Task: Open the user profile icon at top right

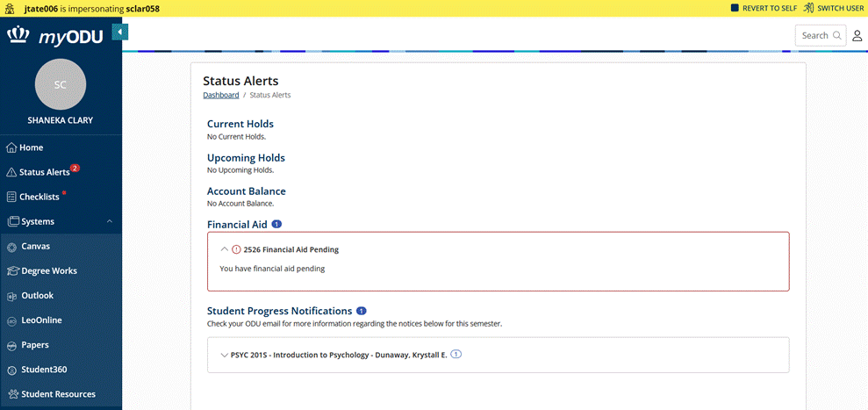Action: tap(857, 35)
